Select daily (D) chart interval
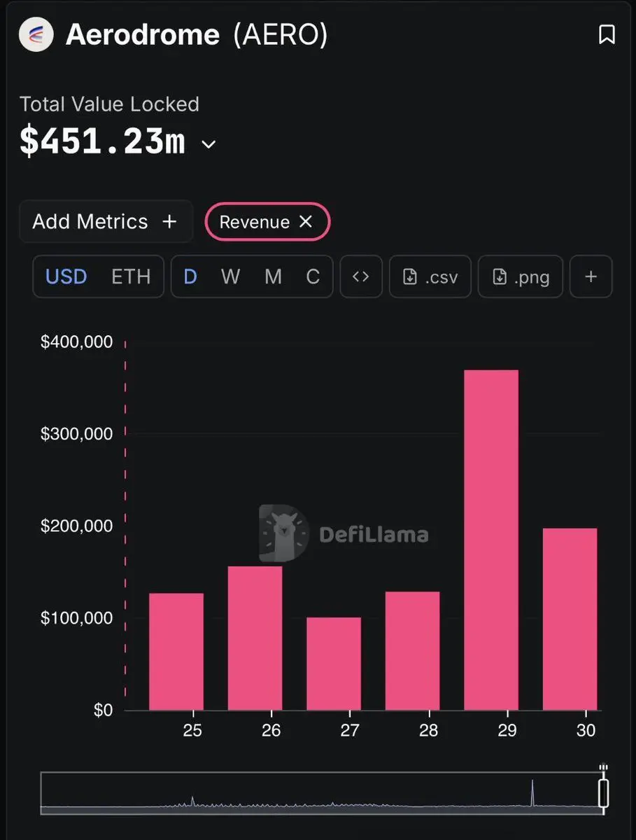 pos(190,276)
